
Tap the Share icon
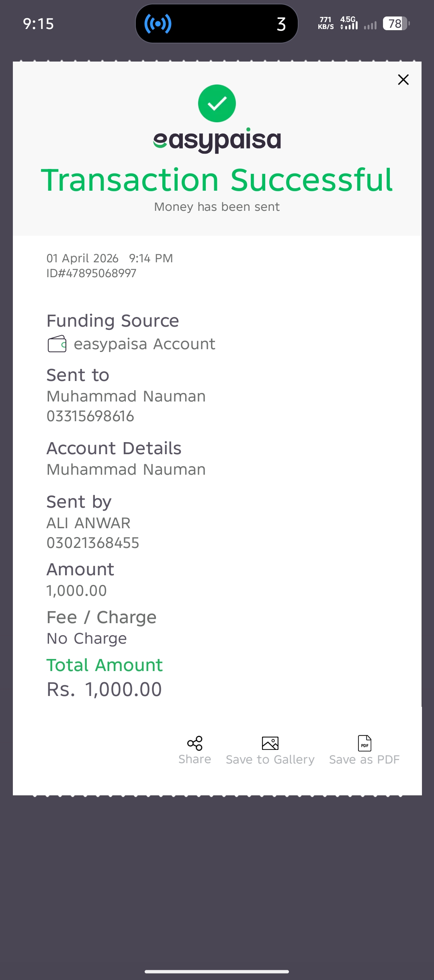(195, 743)
